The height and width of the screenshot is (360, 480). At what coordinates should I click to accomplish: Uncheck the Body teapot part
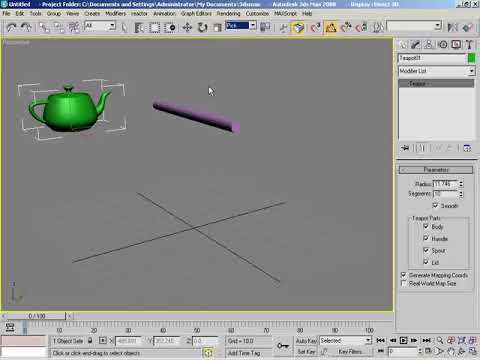coord(426,227)
